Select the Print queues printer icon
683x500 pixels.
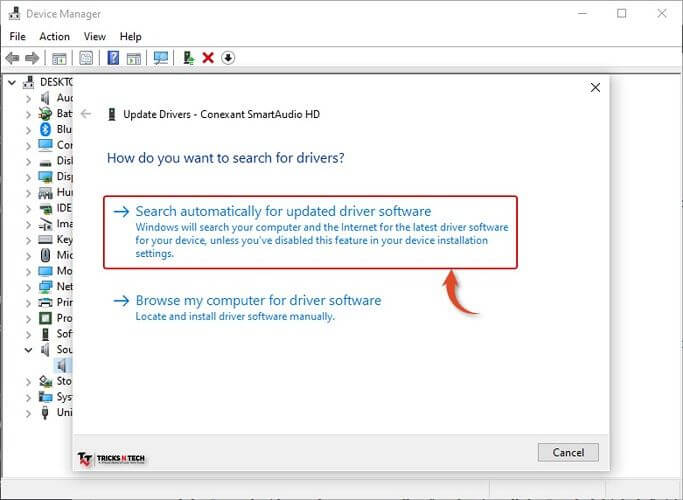45,302
